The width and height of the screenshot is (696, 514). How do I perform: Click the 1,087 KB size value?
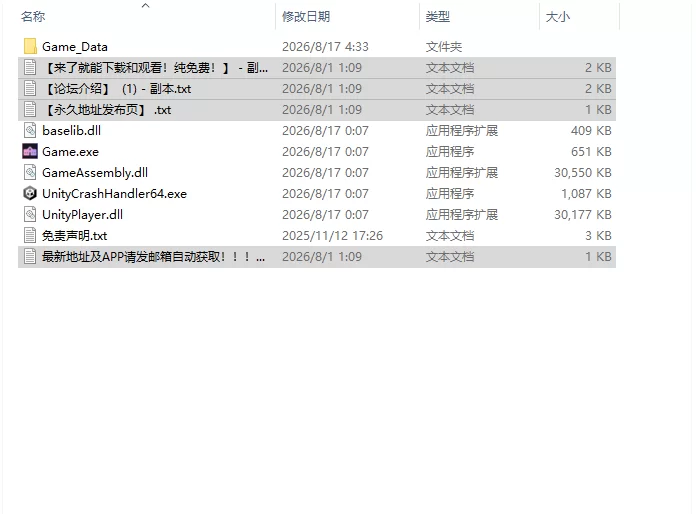coord(586,194)
